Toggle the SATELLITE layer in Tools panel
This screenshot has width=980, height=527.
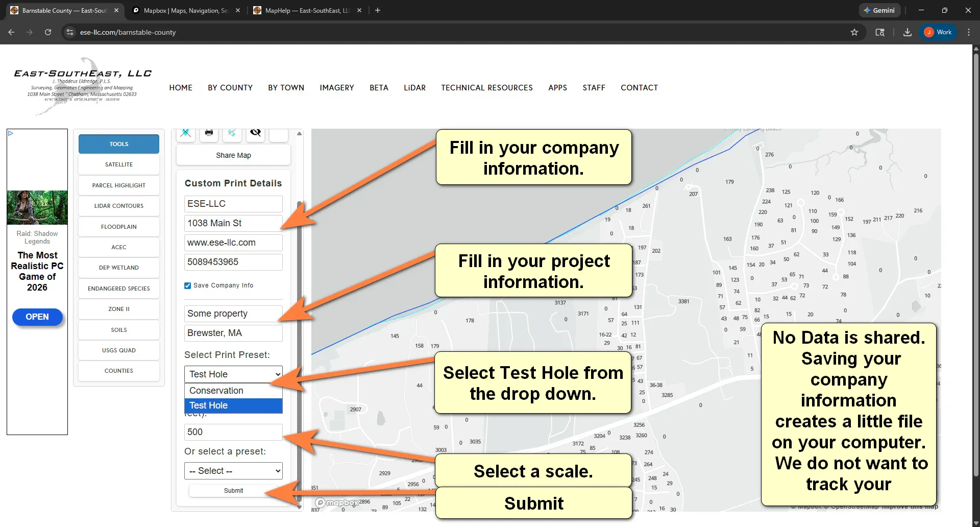click(118, 164)
